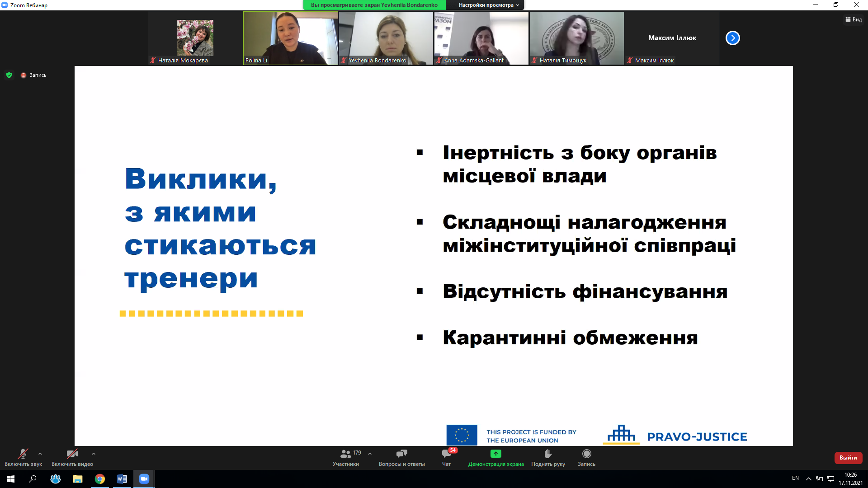Click the red Выйти leave button

[848, 458]
